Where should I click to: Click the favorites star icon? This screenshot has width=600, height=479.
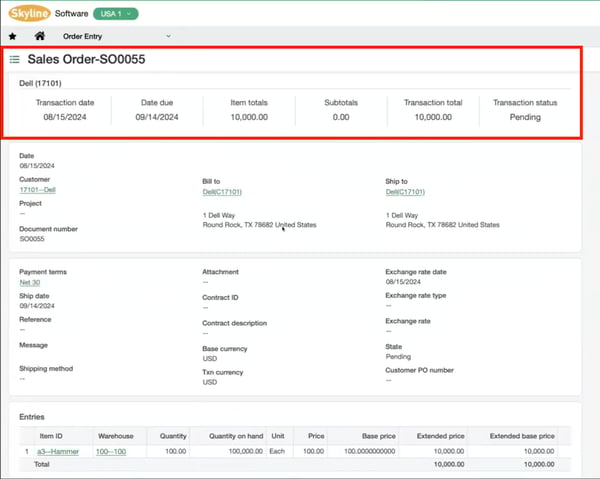(13, 36)
